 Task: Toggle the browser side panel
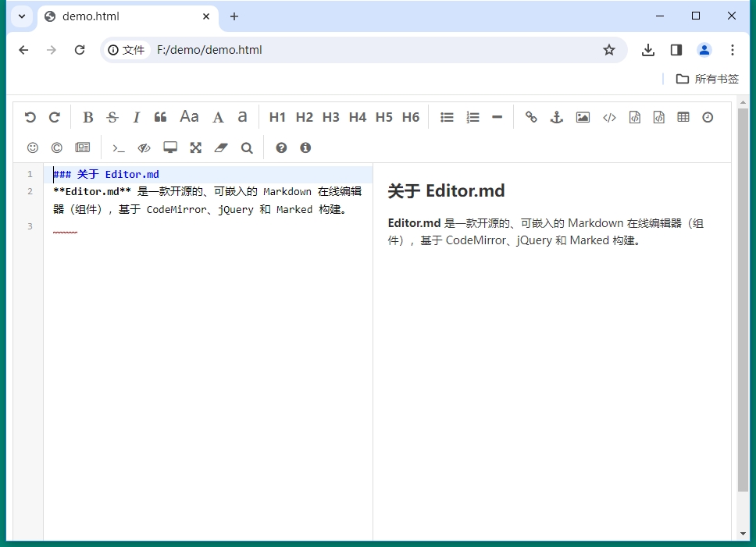coord(676,50)
